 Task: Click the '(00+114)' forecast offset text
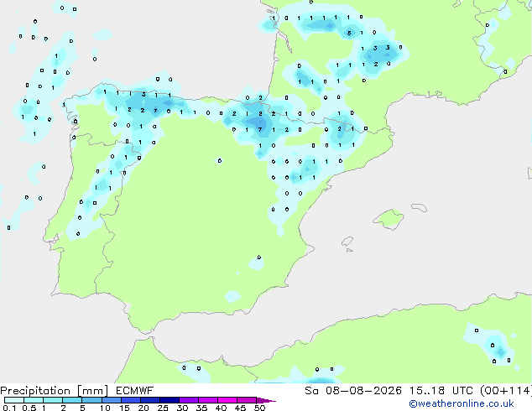tap(506, 391)
